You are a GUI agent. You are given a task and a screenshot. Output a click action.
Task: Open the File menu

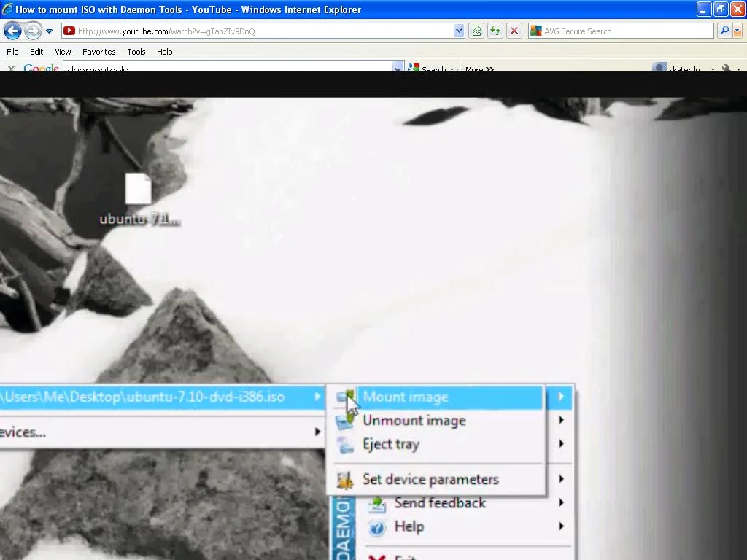(13, 52)
